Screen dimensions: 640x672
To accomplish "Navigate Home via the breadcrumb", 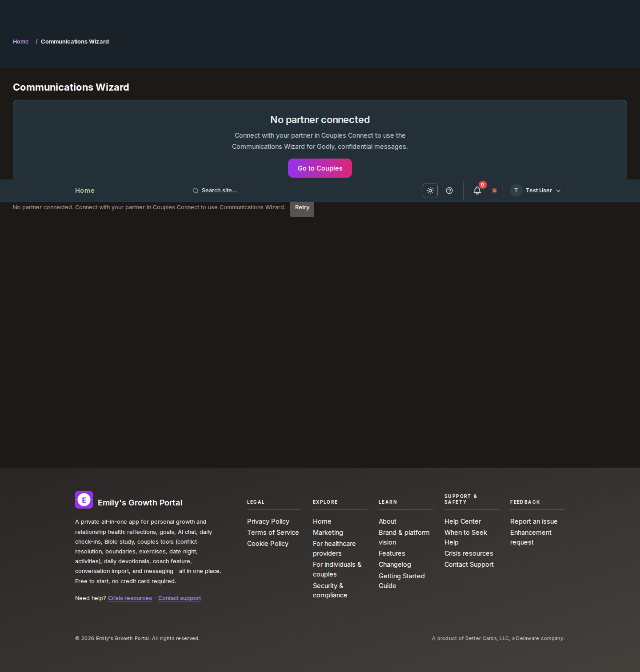I will click(x=20, y=41).
